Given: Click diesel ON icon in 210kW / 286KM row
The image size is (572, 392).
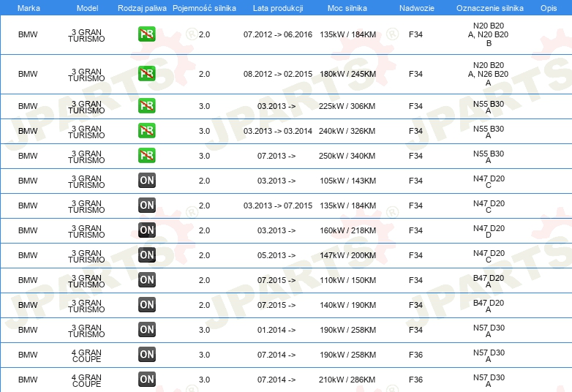Looking at the screenshot, I should [146, 380].
